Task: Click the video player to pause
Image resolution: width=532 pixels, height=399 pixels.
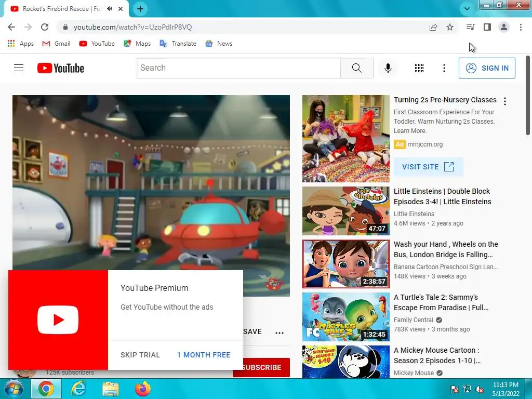Action: 151,183
